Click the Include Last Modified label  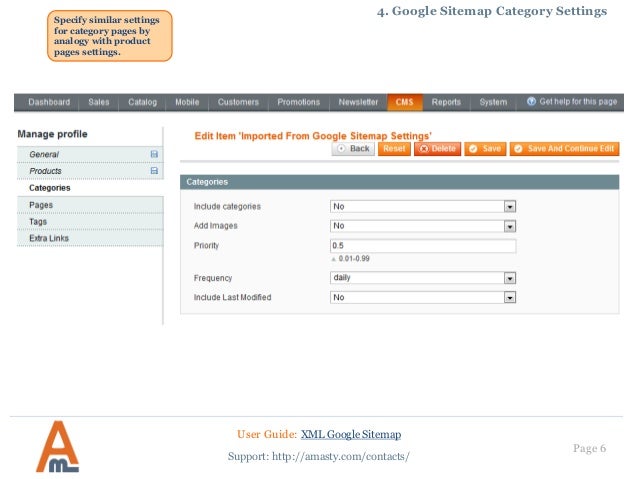pos(232,297)
